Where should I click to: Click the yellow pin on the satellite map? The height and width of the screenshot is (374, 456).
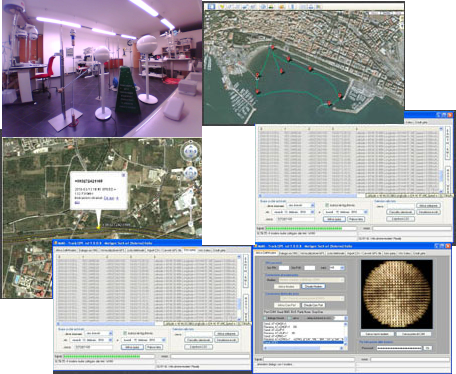(x=98, y=227)
